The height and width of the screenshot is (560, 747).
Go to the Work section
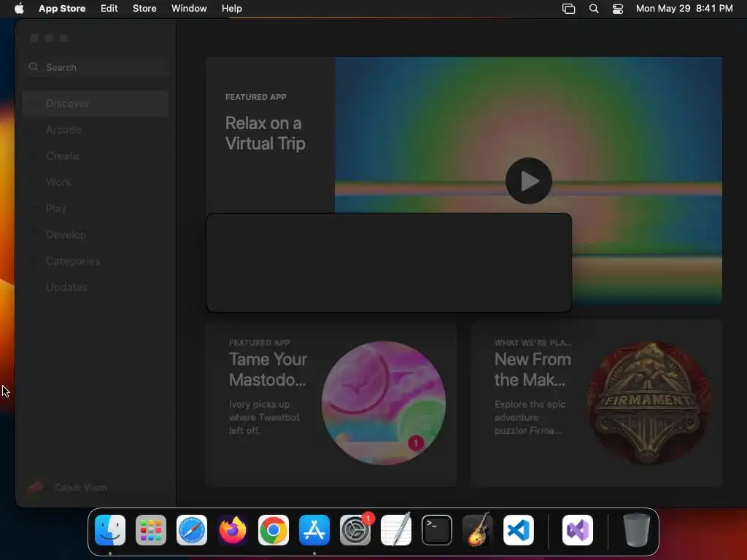pos(96,182)
